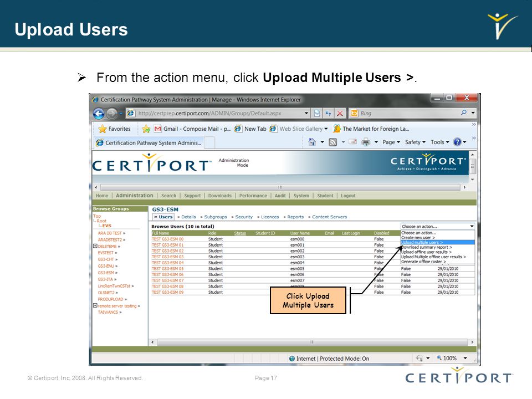
Task: Click the Support navigation link
Action: 192,196
